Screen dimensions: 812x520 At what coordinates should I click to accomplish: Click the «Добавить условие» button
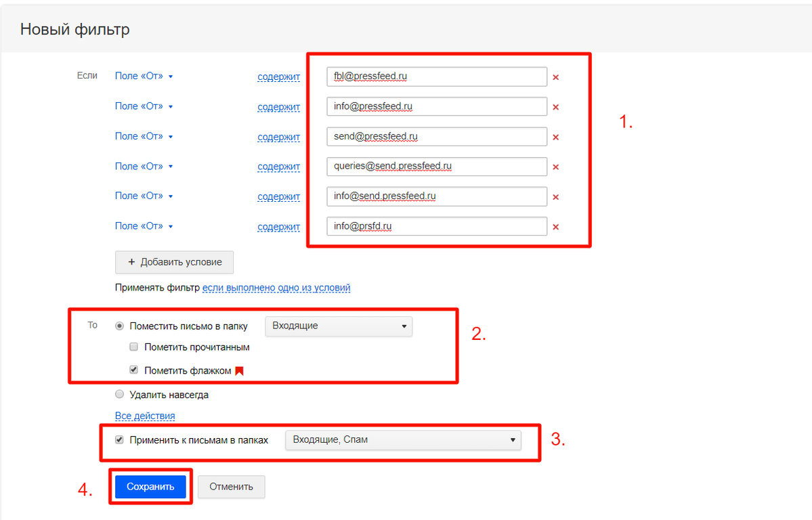click(174, 262)
